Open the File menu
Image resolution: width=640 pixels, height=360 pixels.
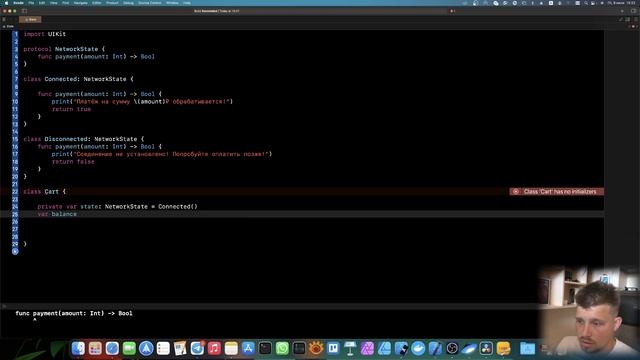click(x=31, y=3)
